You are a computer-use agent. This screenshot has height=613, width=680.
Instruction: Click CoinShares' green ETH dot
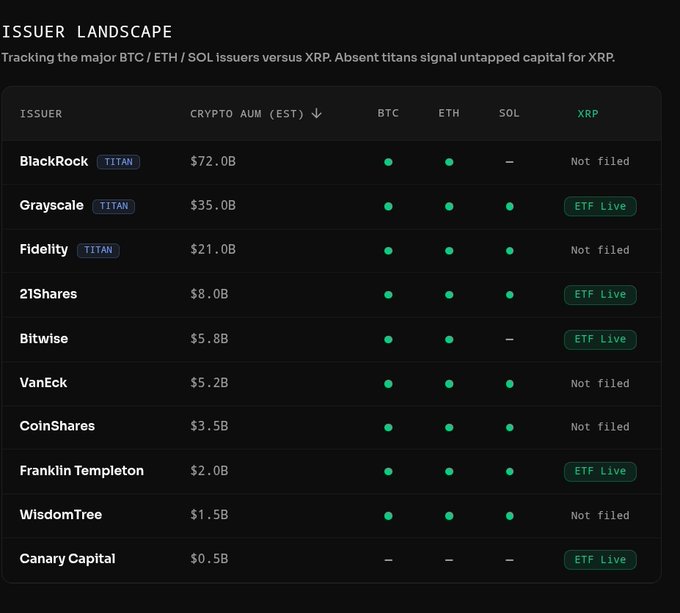tap(449, 427)
